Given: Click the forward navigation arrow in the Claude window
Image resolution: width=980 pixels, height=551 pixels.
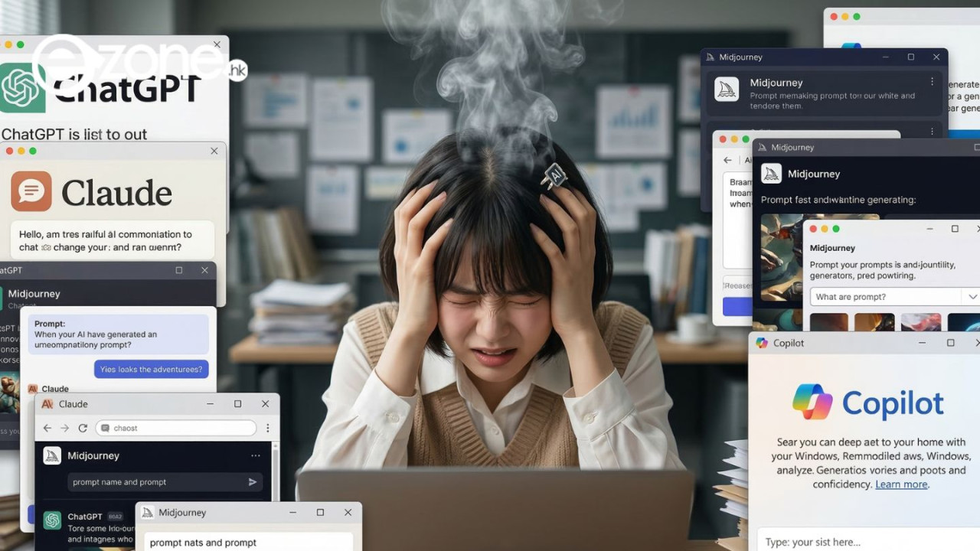Looking at the screenshot, I should click(x=65, y=428).
